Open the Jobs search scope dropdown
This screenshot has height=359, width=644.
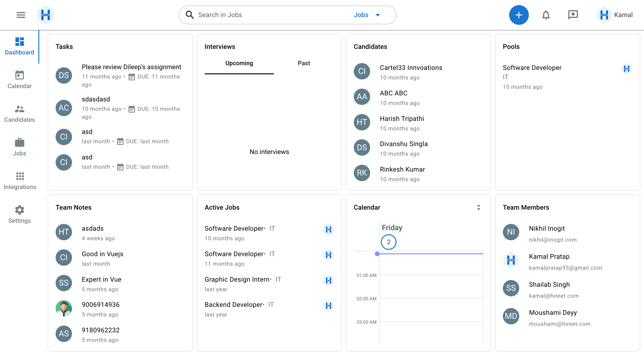(367, 15)
